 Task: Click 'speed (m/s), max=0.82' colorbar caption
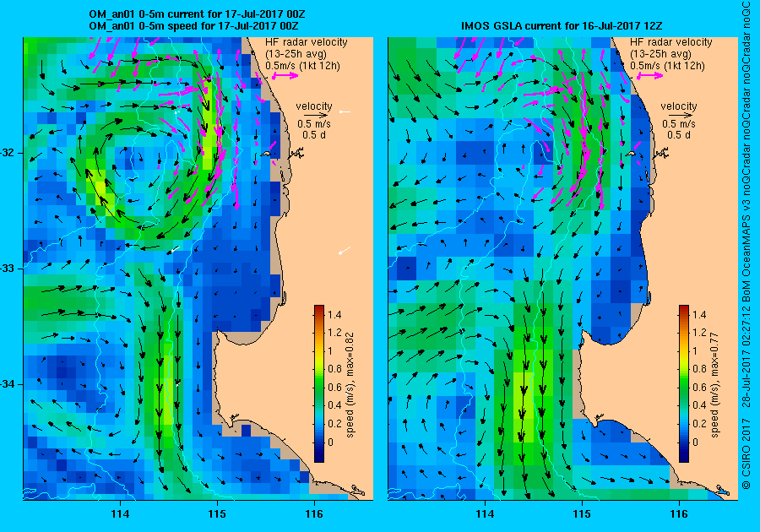coord(350,385)
